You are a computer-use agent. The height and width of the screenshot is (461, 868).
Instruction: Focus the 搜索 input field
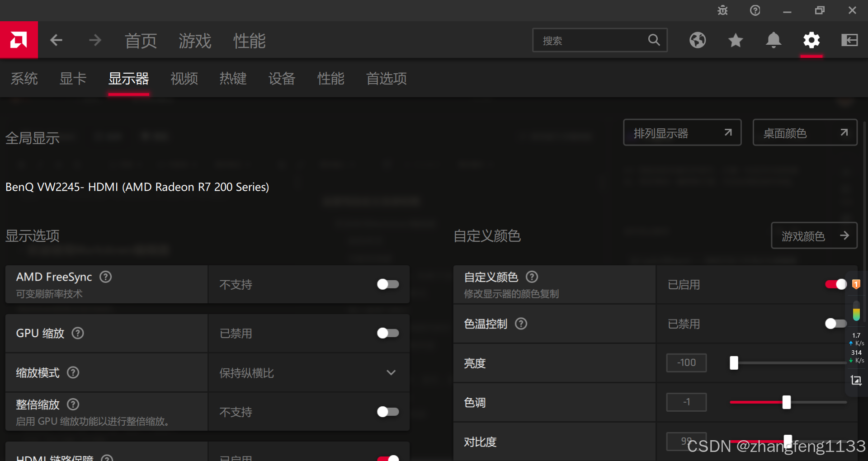[x=600, y=40]
